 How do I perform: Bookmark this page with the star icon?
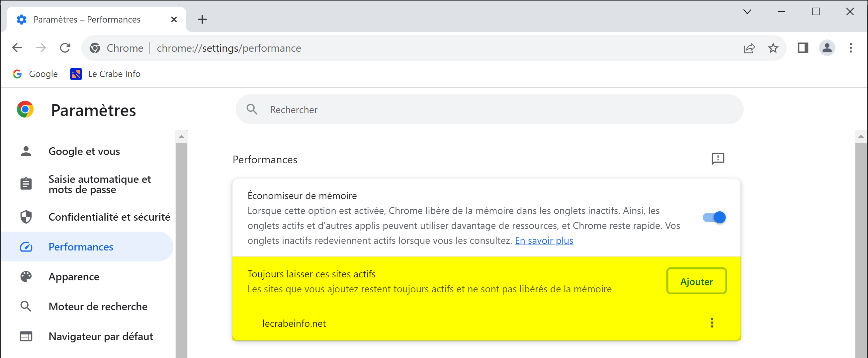coord(773,48)
